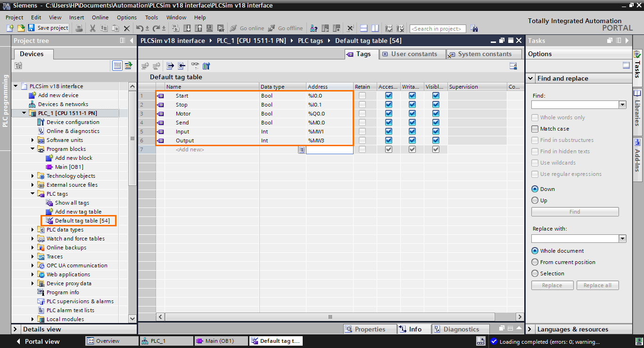Click search icon beside project search field
644x348 pixels.
pyautogui.click(x=474, y=28)
